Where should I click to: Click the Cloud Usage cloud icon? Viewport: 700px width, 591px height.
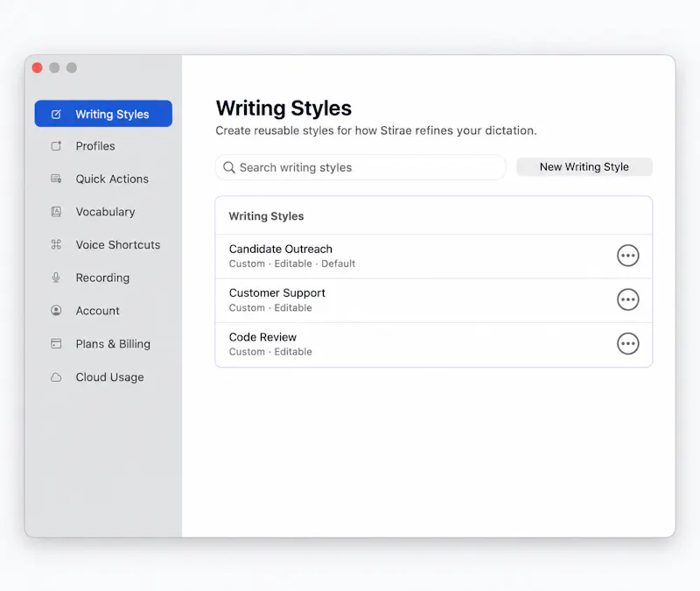click(56, 377)
